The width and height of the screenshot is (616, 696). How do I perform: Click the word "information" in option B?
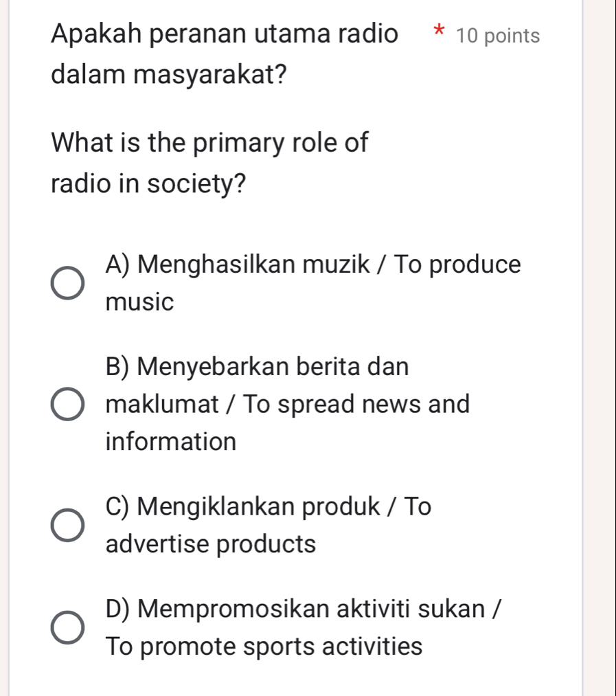[x=171, y=441]
